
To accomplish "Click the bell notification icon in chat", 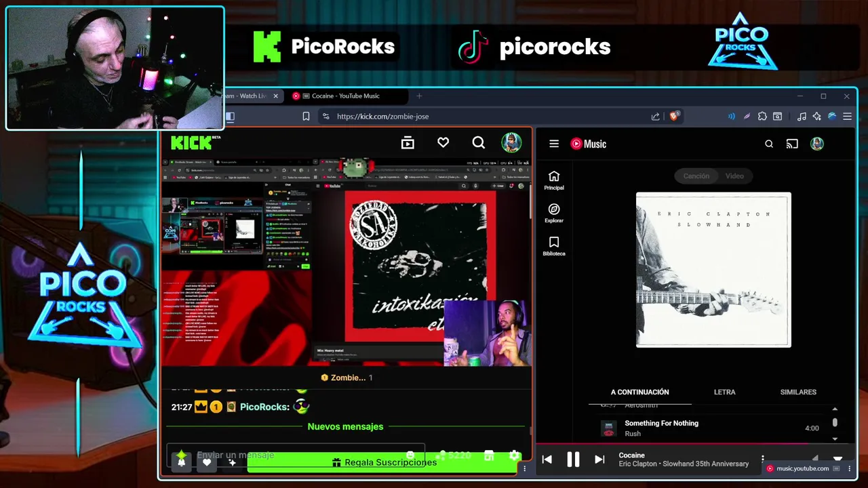I will (x=181, y=462).
